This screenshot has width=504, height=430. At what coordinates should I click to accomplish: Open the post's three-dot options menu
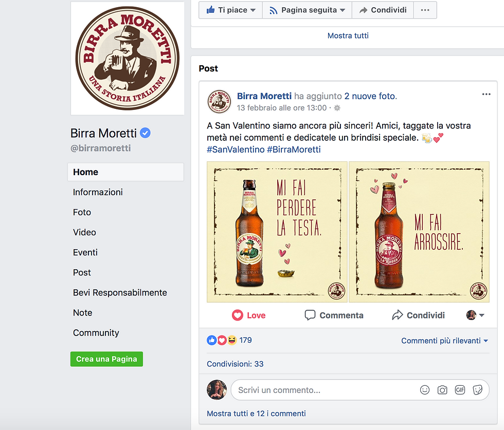pos(486,94)
